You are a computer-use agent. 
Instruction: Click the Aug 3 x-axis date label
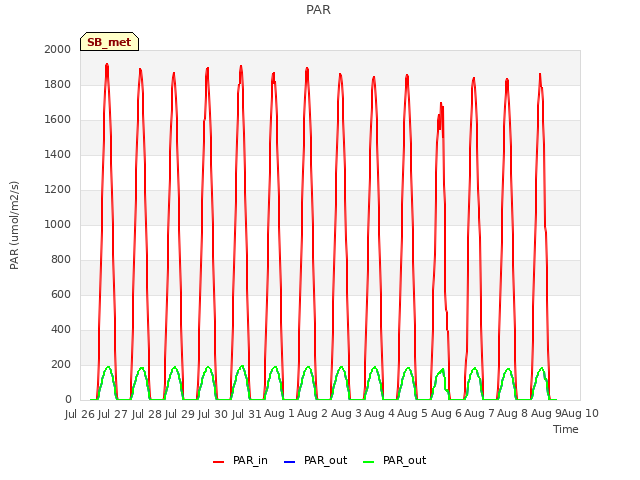coord(346,414)
